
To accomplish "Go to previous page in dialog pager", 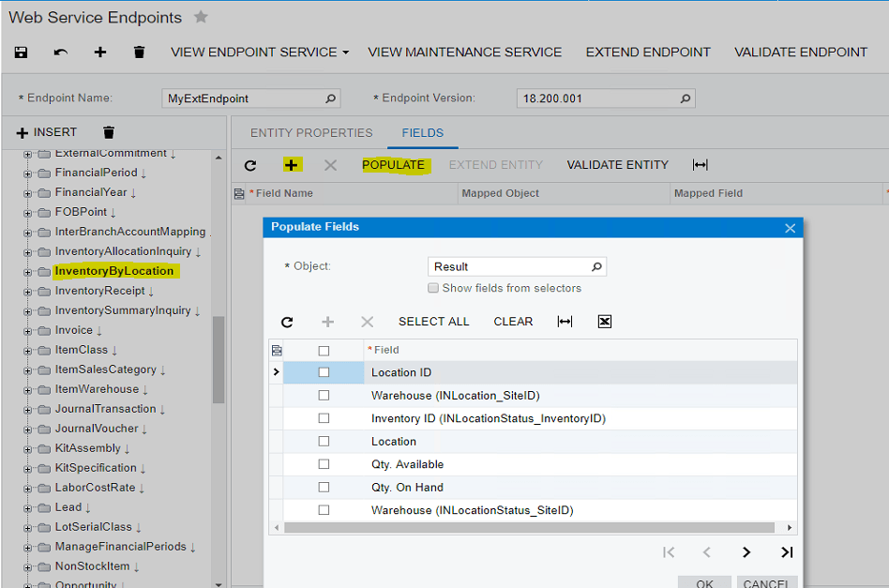I will coord(706,552).
